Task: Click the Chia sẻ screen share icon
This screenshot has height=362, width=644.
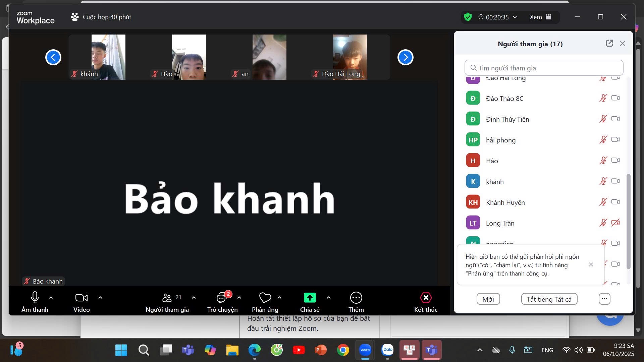Action: 310,298
